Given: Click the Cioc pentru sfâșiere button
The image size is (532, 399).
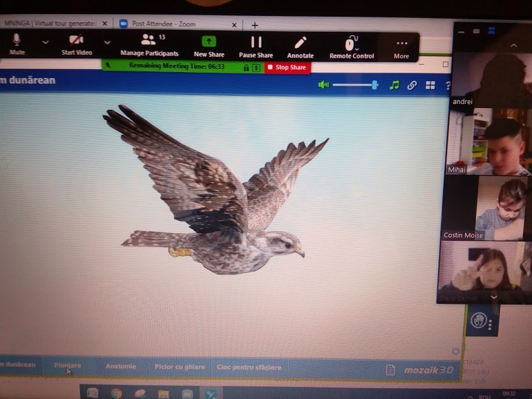Looking at the screenshot, I should click(249, 367).
